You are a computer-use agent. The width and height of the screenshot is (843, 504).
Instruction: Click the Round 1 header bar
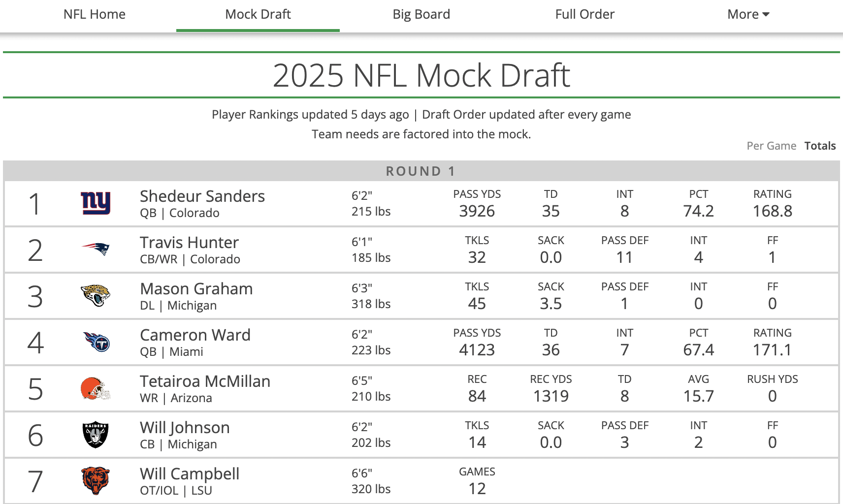(x=421, y=171)
